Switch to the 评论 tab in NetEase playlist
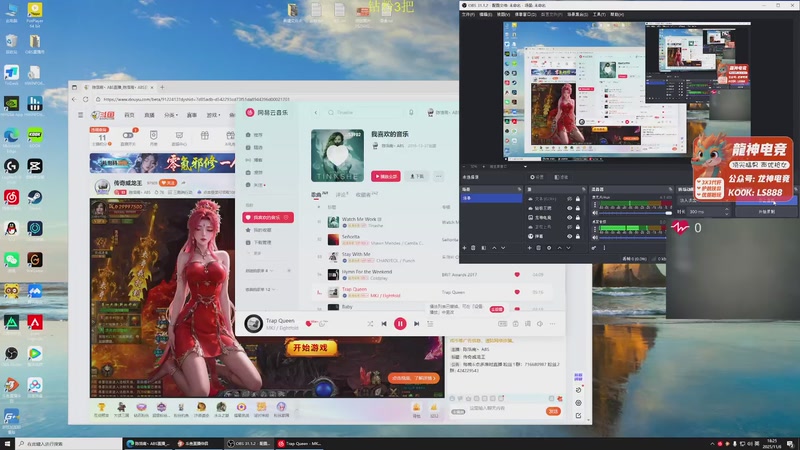Image resolution: width=800 pixels, height=450 pixels. point(341,194)
